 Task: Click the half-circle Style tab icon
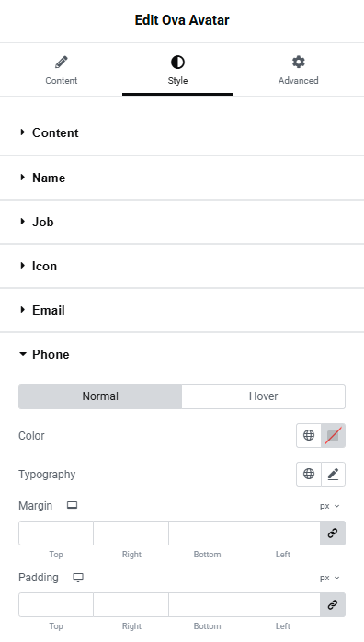pyautogui.click(x=177, y=63)
